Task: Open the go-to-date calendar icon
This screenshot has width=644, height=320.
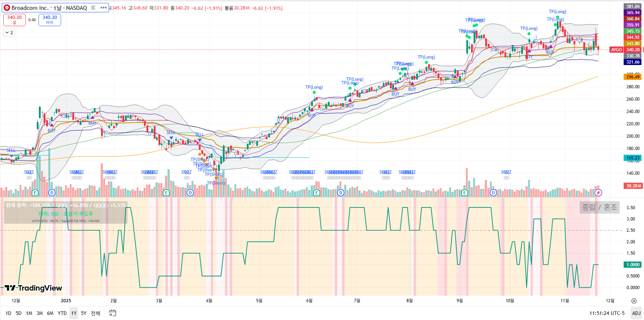Action: coord(113,313)
